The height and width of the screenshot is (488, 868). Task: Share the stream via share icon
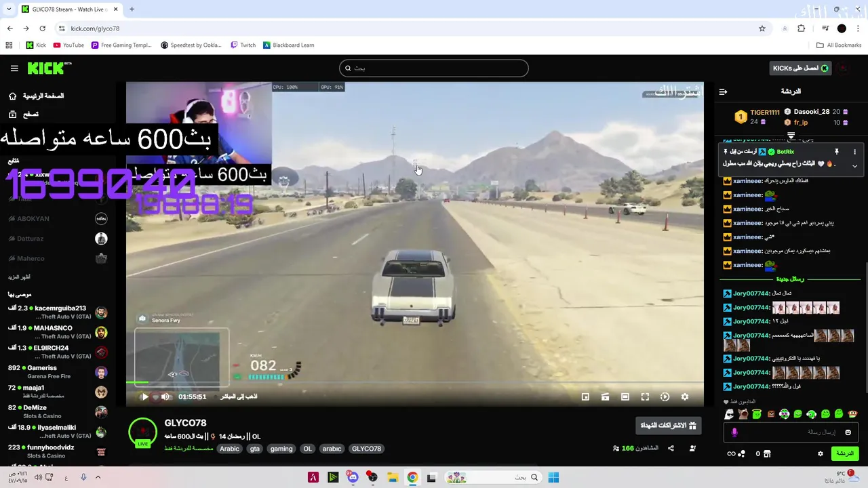671,448
